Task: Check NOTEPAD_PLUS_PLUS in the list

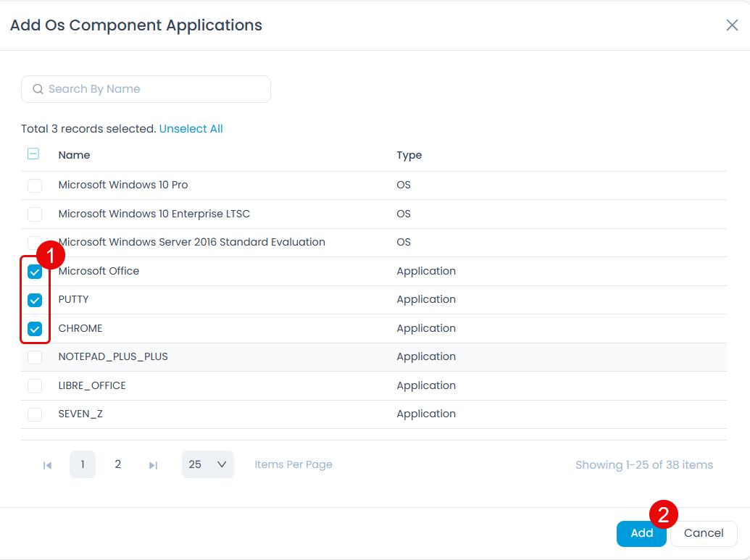Action: pos(35,356)
